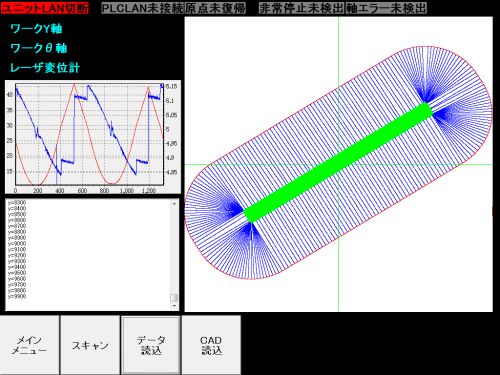Click the ユニットLAN切断 status indicator
This screenshot has width=500, height=375.
(x=45, y=8)
